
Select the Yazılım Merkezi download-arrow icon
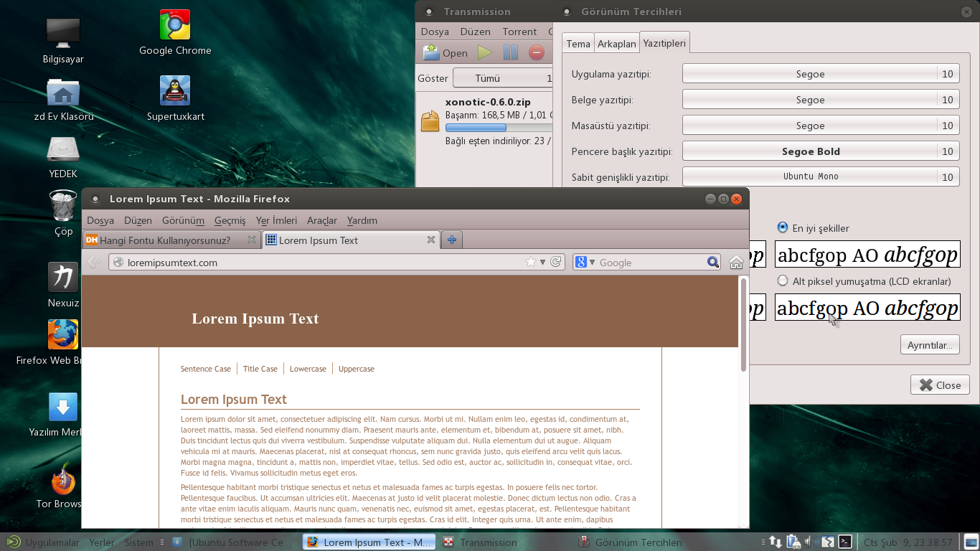click(63, 406)
